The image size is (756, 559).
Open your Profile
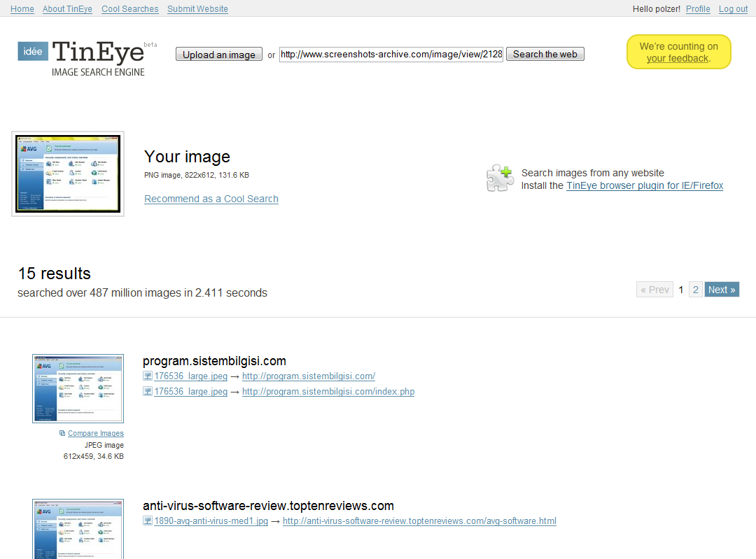pos(698,8)
